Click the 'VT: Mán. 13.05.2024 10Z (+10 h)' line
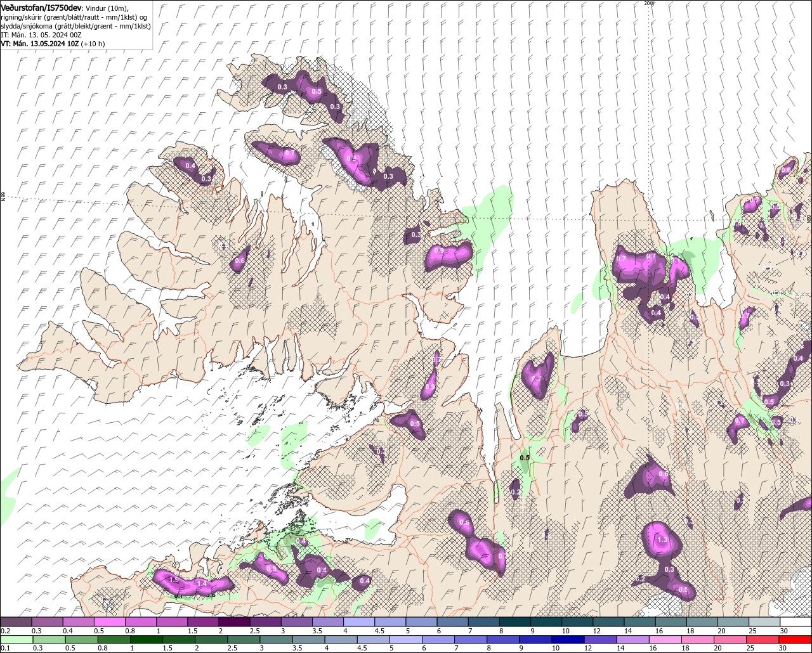This screenshot has height=653, width=812. [x=53, y=44]
